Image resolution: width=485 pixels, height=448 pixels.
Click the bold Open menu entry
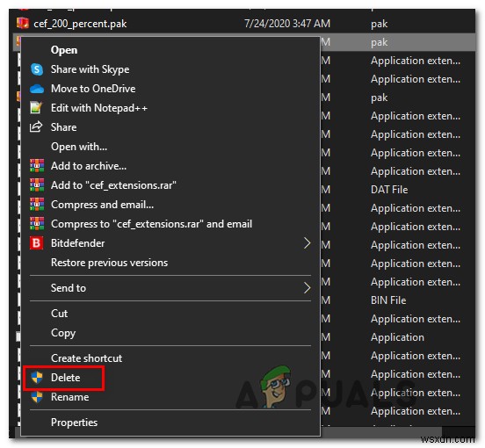click(64, 50)
